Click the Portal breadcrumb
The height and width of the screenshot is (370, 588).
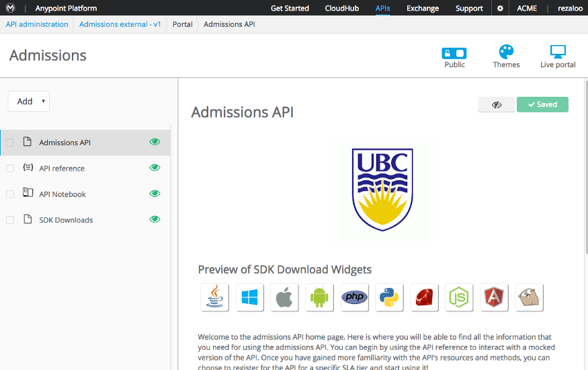(x=182, y=24)
